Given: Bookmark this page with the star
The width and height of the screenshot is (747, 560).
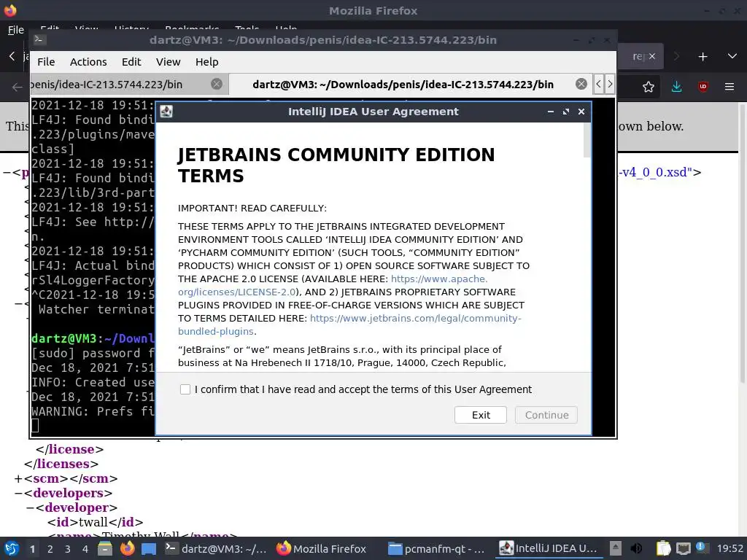Looking at the screenshot, I should click(649, 87).
